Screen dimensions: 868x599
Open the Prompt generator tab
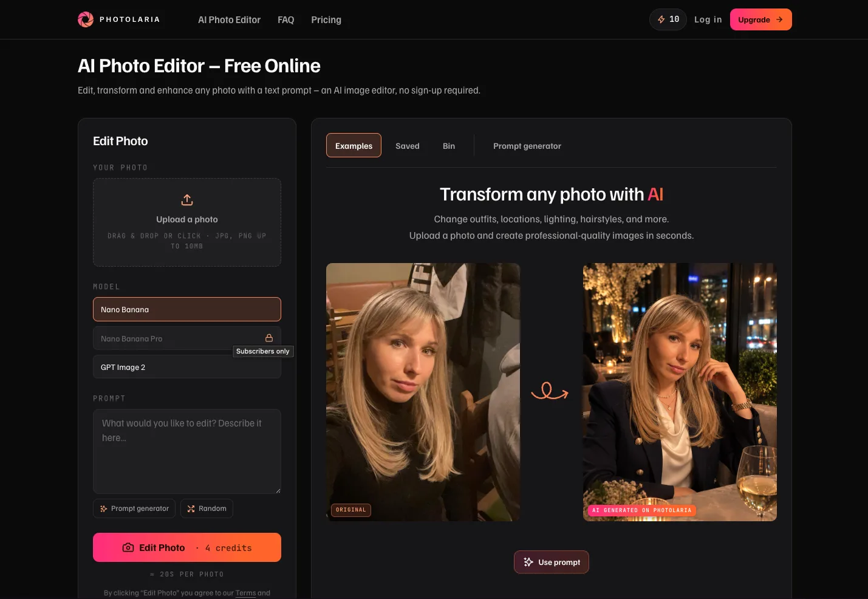(527, 146)
